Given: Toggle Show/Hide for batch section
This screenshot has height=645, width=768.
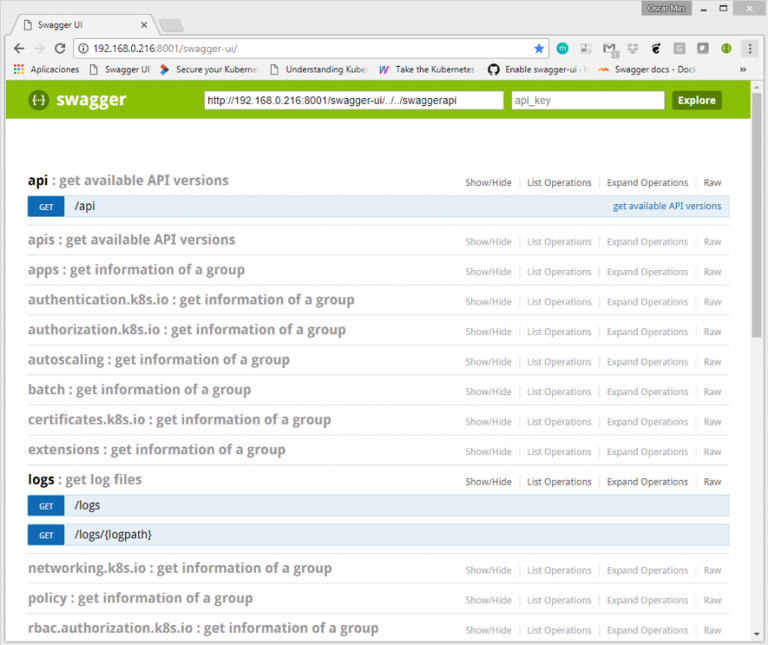Looking at the screenshot, I should [x=488, y=392].
